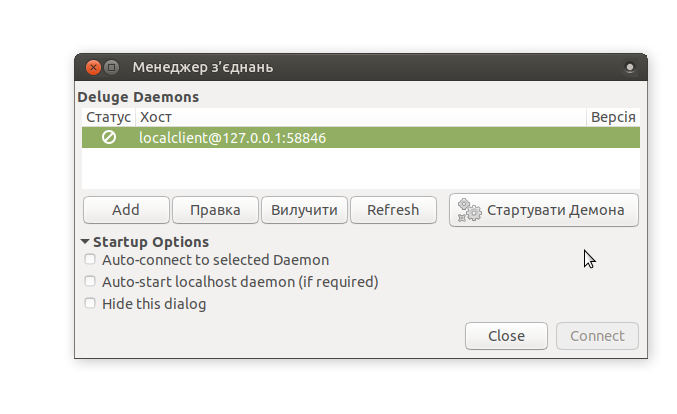Refresh the daemon list

(393, 210)
